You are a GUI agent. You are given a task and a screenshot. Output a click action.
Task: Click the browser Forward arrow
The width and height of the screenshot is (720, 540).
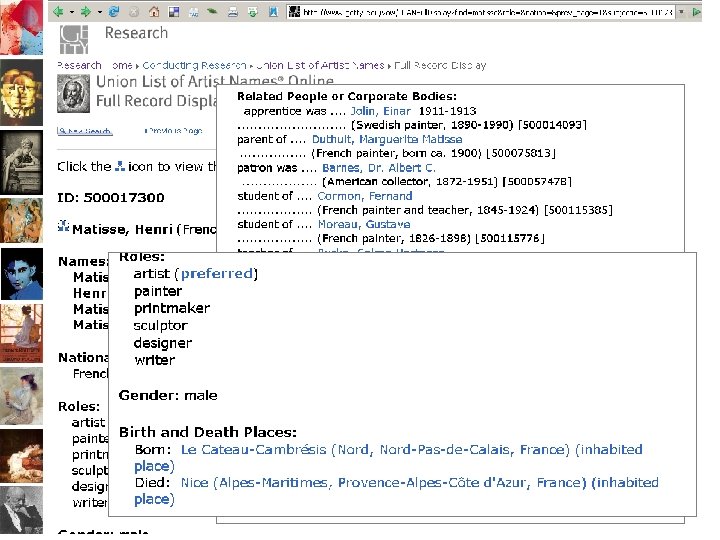(85, 11)
